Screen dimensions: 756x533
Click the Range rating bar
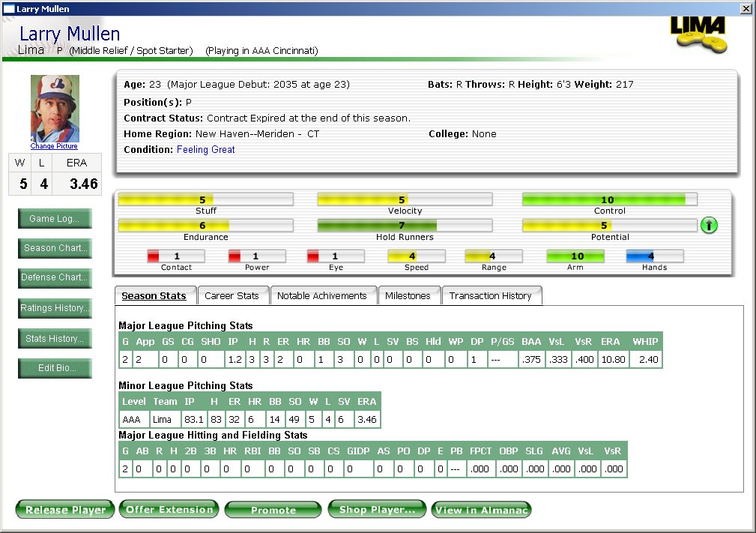click(494, 256)
